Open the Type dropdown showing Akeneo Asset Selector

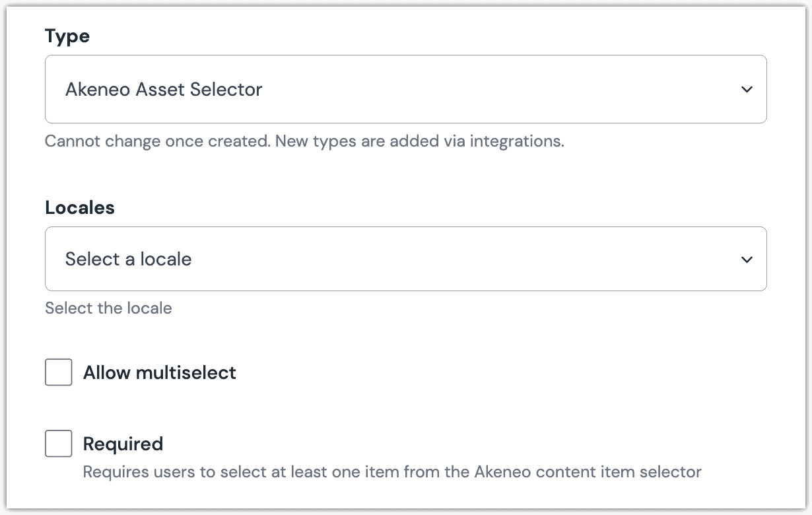point(406,89)
